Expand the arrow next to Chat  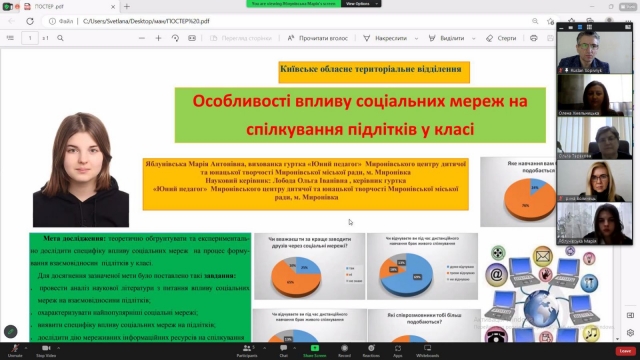[x=294, y=348]
